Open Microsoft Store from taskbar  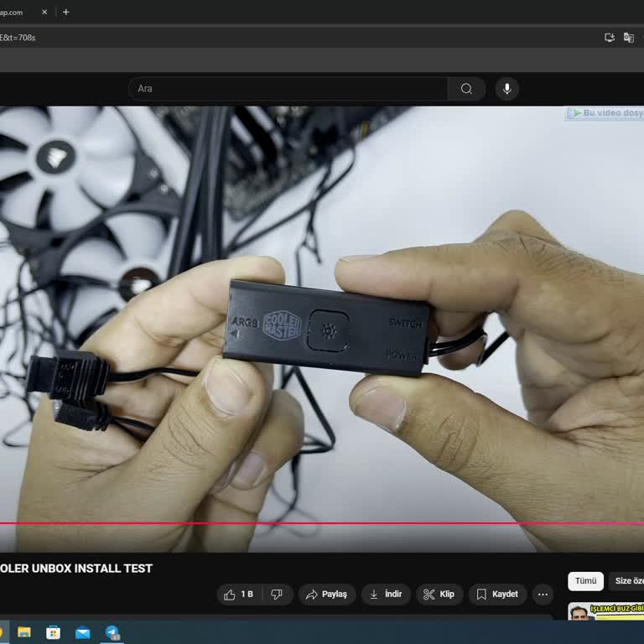coord(53,632)
